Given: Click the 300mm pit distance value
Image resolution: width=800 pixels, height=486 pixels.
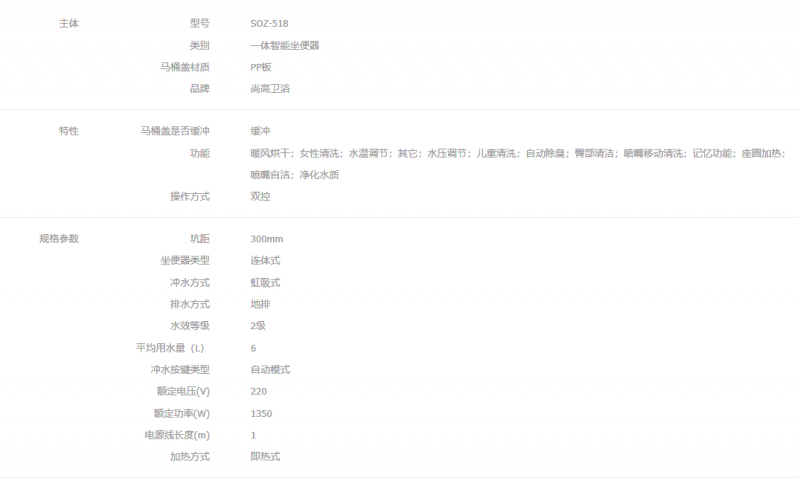Looking at the screenshot, I should pyautogui.click(x=267, y=239).
